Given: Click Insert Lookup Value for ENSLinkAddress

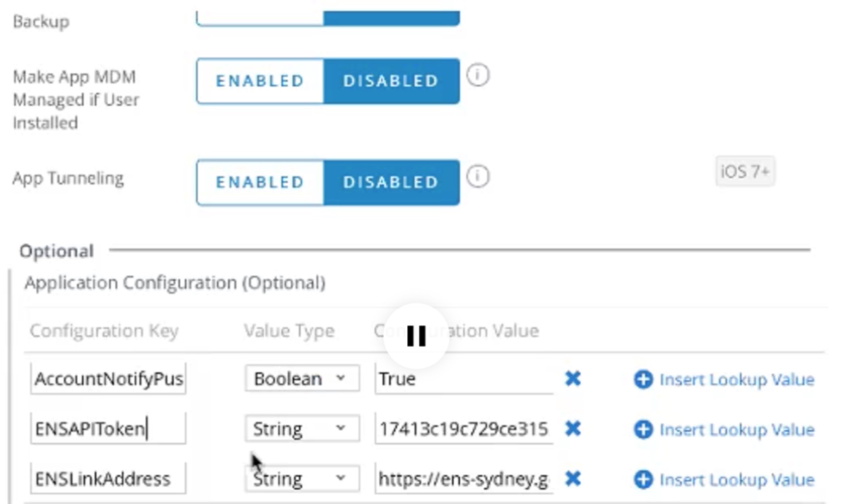Looking at the screenshot, I should pyautogui.click(x=736, y=480).
